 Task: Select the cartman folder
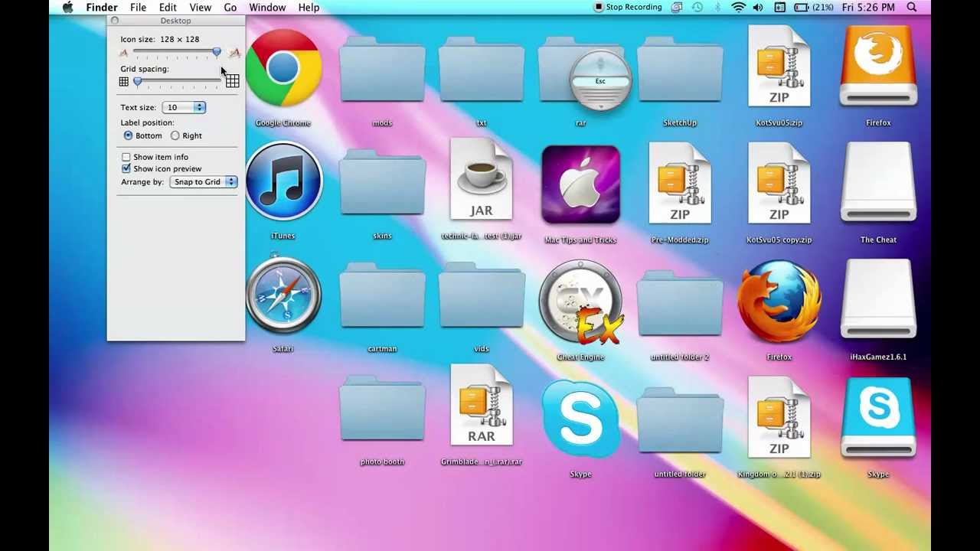pyautogui.click(x=382, y=295)
